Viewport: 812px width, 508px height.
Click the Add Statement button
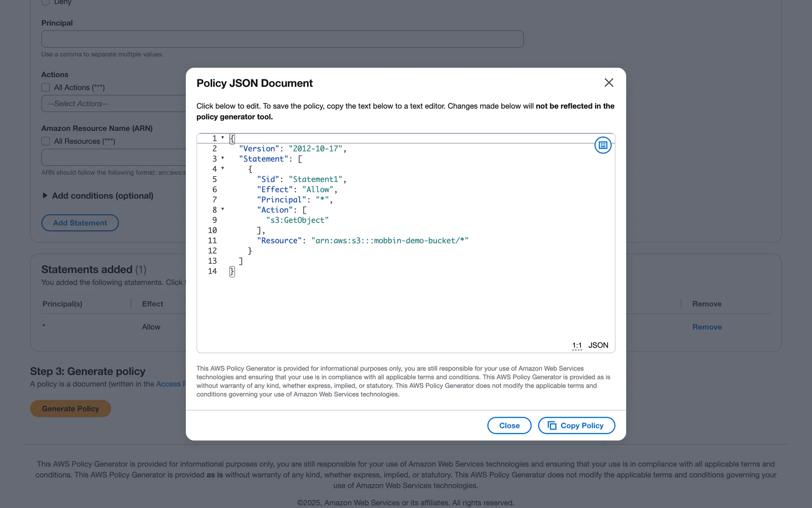click(x=80, y=223)
